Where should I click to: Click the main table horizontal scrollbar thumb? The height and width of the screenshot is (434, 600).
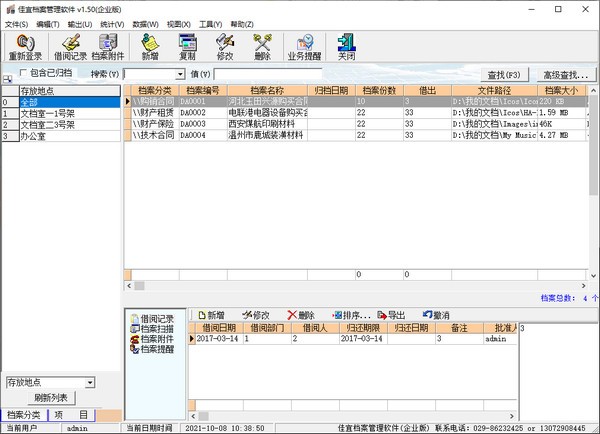coord(139,286)
